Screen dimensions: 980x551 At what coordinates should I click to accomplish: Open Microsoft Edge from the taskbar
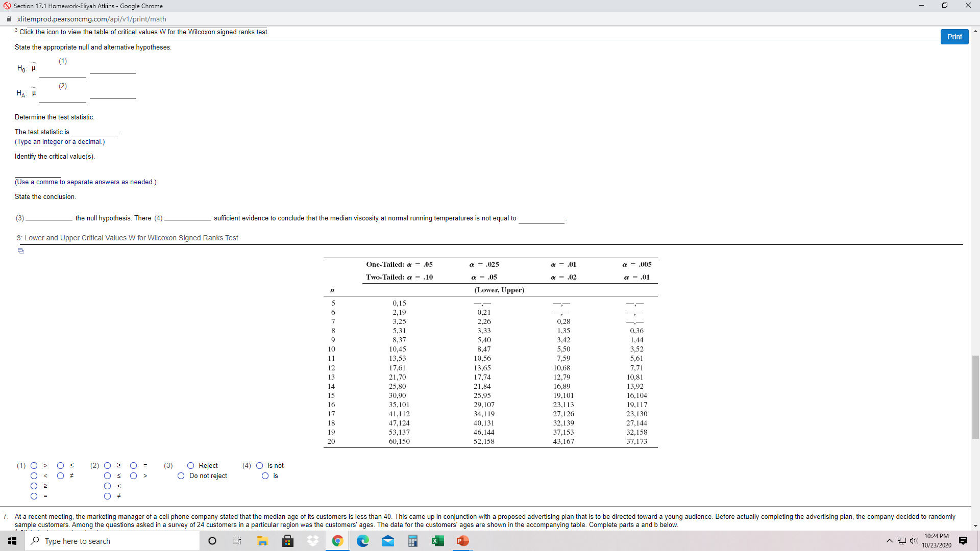(362, 541)
